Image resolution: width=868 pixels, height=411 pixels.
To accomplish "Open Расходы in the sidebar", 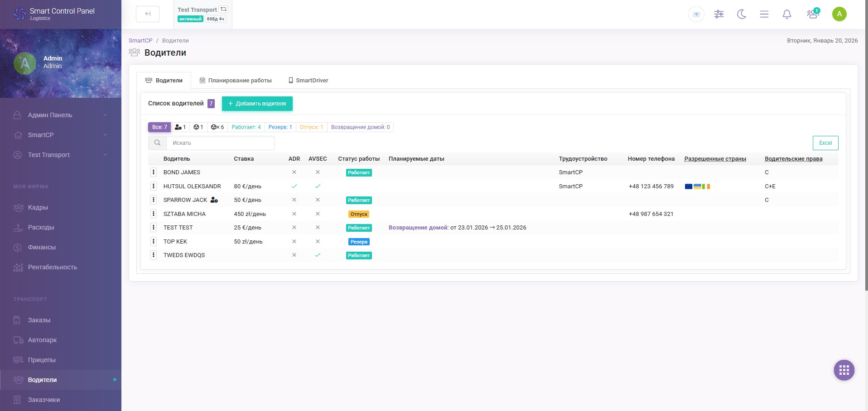I will point(61,227).
